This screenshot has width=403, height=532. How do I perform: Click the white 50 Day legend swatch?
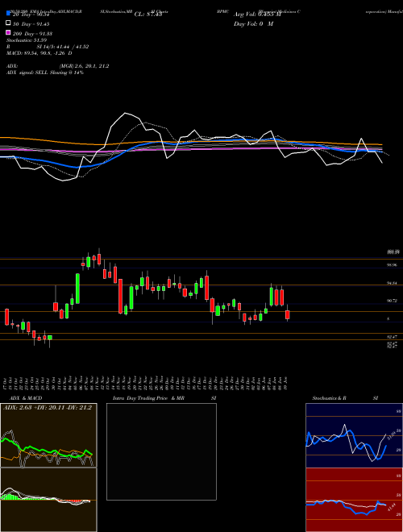(x=8, y=23)
